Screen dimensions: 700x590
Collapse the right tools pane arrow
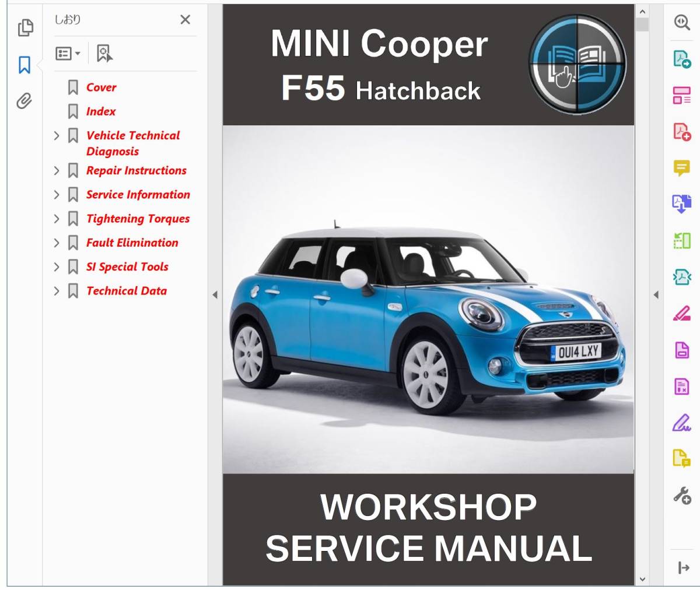click(x=656, y=295)
